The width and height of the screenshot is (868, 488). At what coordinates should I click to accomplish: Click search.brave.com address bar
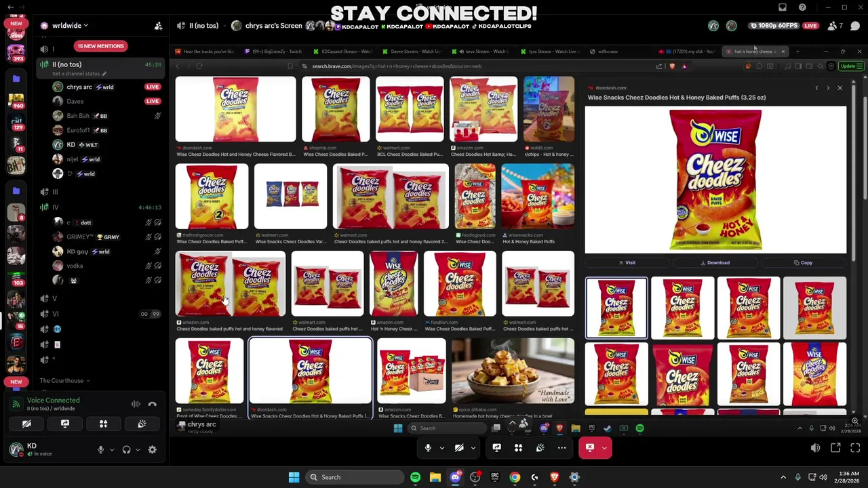click(475, 66)
